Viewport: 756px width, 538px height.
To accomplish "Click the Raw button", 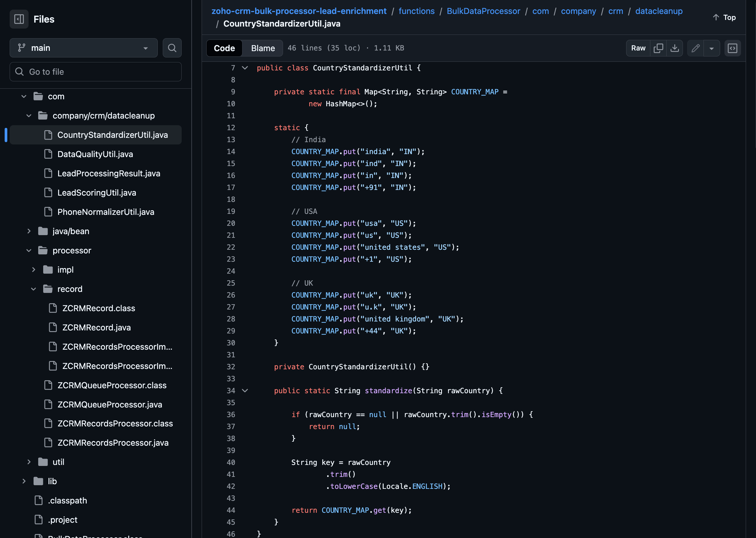I will pos(638,48).
